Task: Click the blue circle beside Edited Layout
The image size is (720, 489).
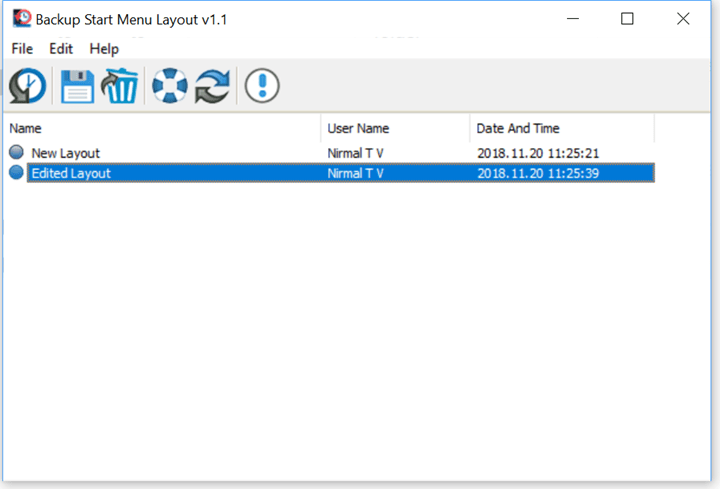Action: coord(16,172)
